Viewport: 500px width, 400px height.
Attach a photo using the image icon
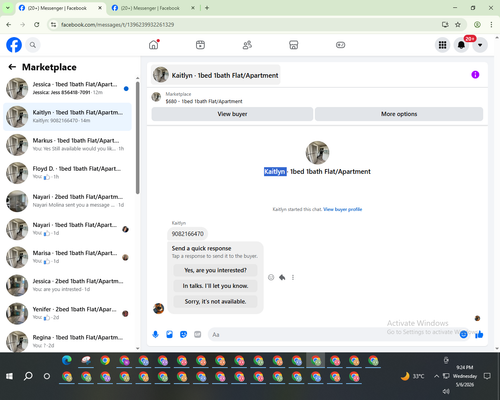[x=169, y=334]
